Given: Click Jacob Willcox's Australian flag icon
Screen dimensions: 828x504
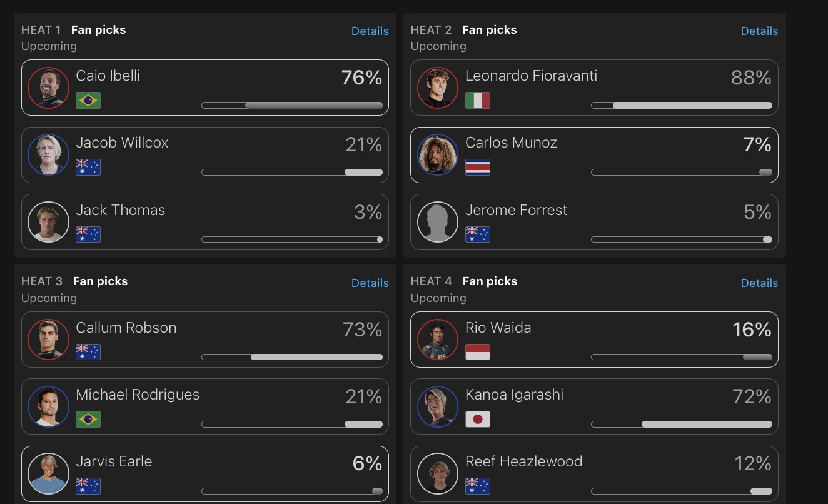Looking at the screenshot, I should click(88, 167).
